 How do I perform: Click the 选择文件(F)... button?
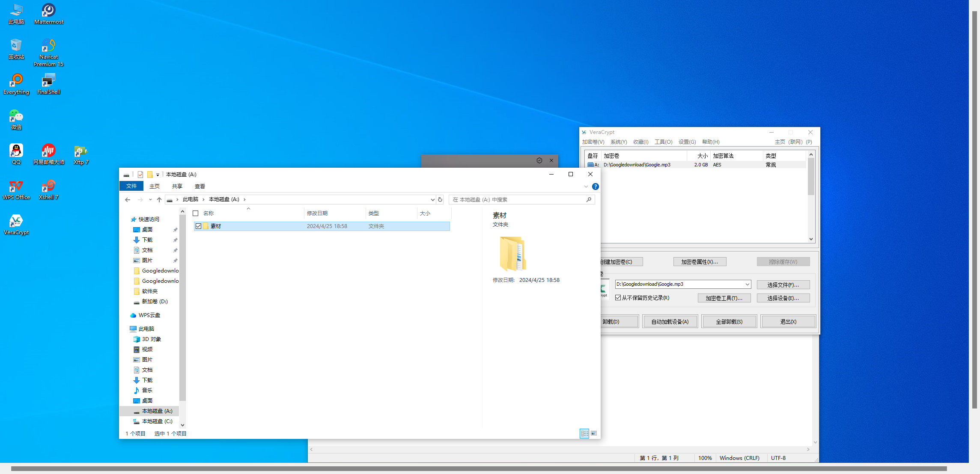783,284
